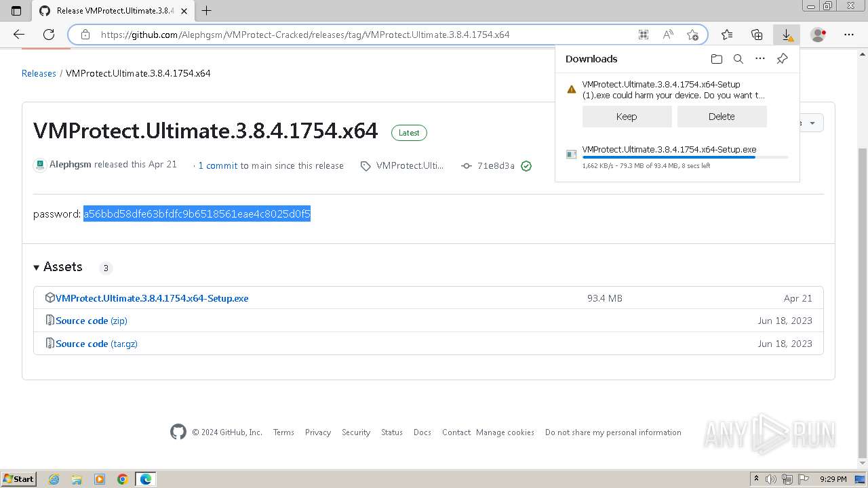
Task: Click the Edge icon in taskbar
Action: (146, 479)
